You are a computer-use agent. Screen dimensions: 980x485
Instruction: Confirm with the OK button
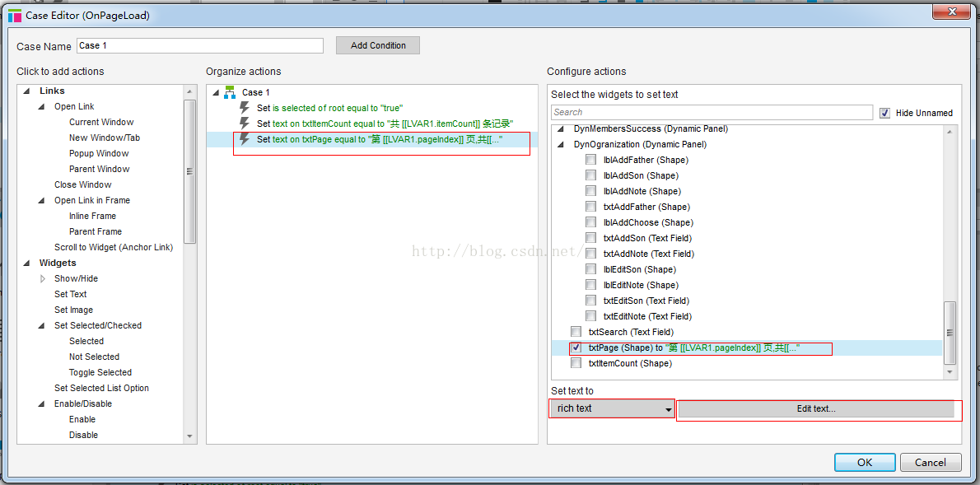point(865,463)
